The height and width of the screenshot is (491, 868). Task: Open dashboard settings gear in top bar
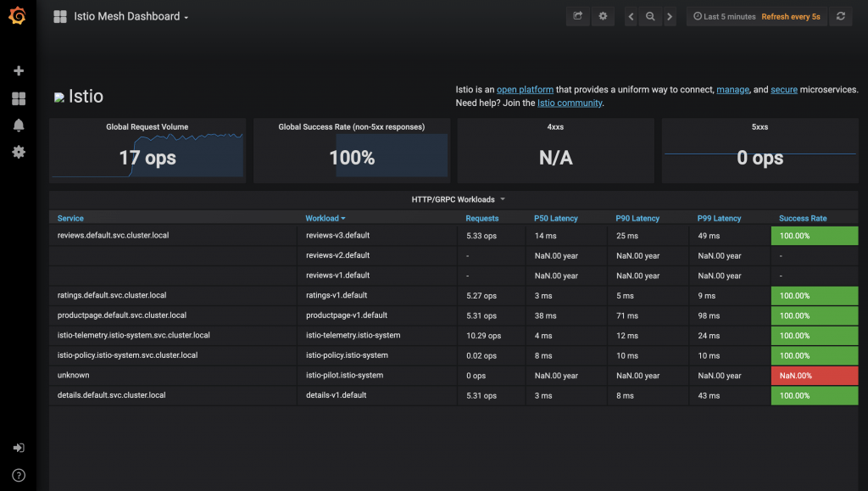tap(603, 16)
